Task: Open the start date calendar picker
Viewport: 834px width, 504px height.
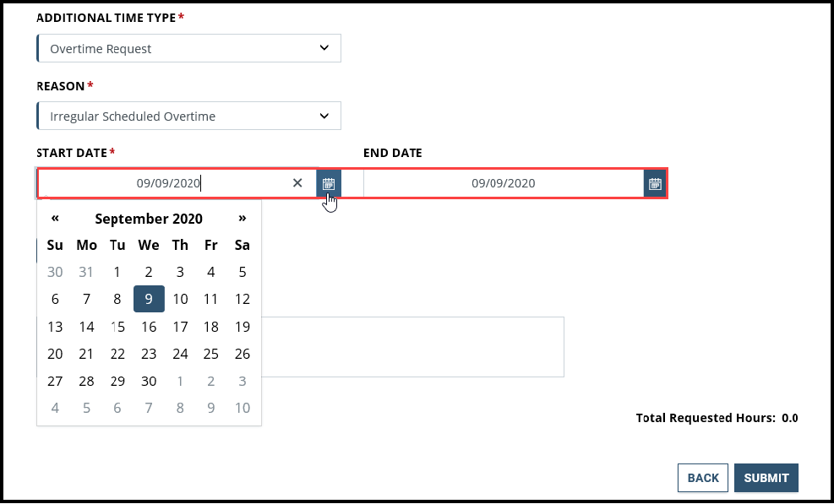Action: 328,183
